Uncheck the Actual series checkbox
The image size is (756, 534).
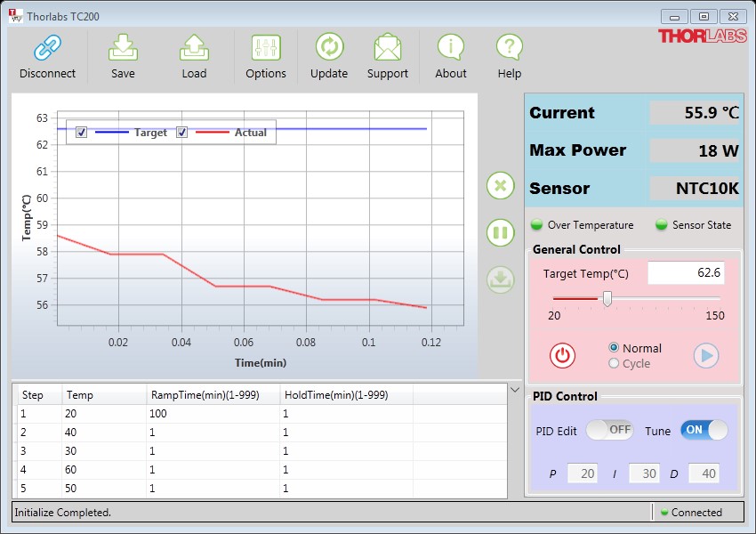point(181,133)
